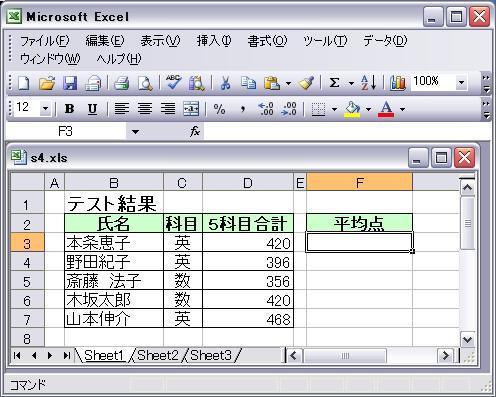This screenshot has width=496, height=397.
Task: Toggle Bold formatting button
Action: (70, 109)
